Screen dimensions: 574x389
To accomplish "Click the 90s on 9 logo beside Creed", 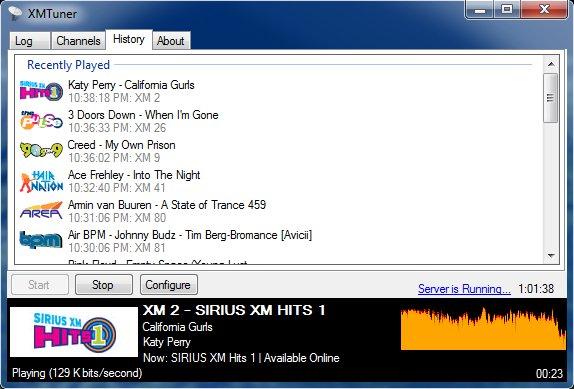I will pos(41,151).
